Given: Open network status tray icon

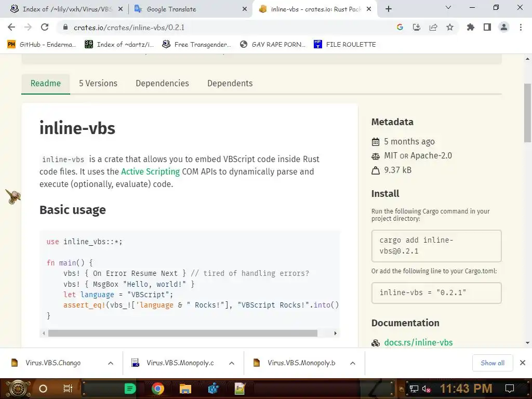Looking at the screenshot, I should pos(414,389).
